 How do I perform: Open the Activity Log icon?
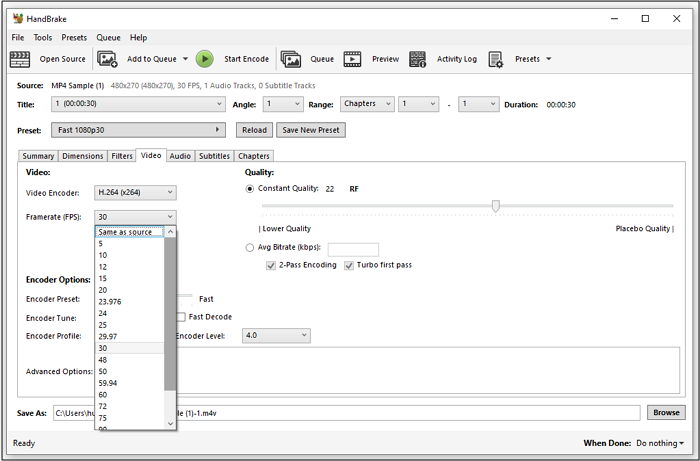[x=418, y=59]
